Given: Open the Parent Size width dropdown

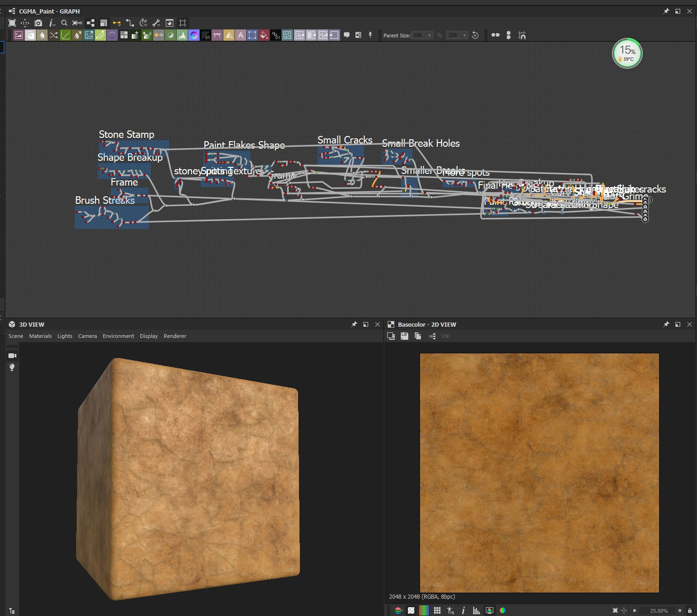Looking at the screenshot, I should point(422,36).
